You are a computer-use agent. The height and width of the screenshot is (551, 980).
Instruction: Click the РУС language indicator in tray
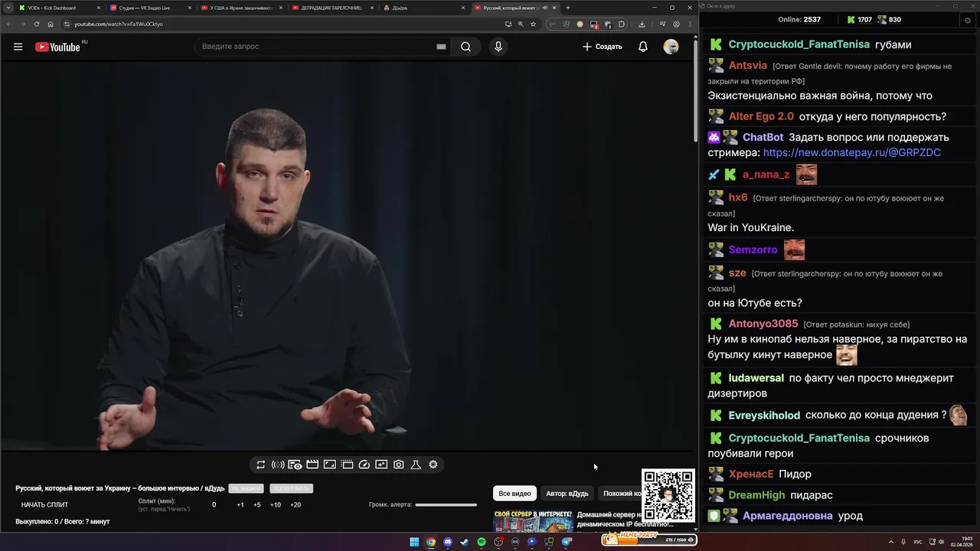point(918,542)
